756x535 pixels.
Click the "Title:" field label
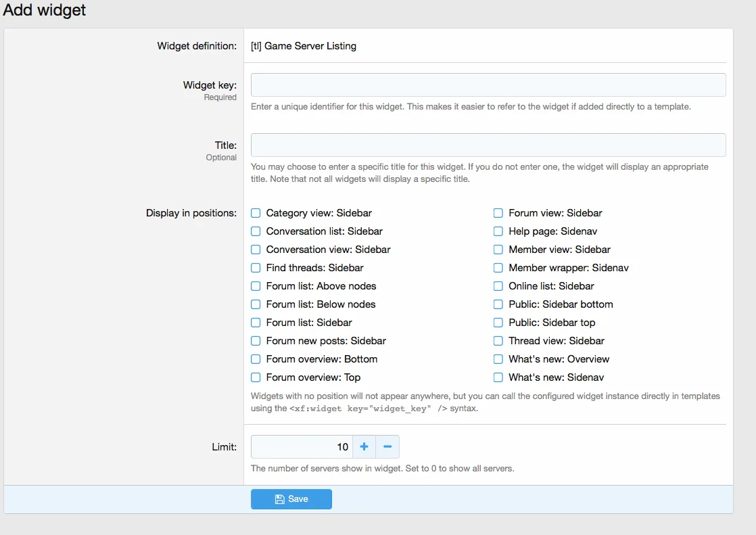point(226,145)
